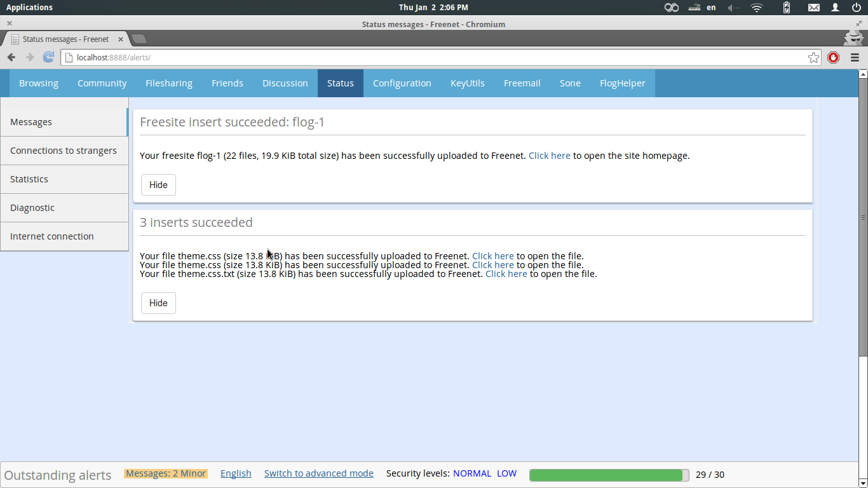The image size is (868, 488).
Task: Click the scrollbar down arrow
Action: coord(863,484)
